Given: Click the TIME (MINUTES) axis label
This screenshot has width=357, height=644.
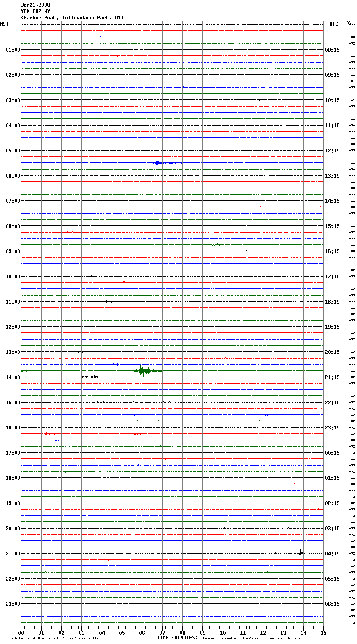Looking at the screenshot, I should 177,638.
